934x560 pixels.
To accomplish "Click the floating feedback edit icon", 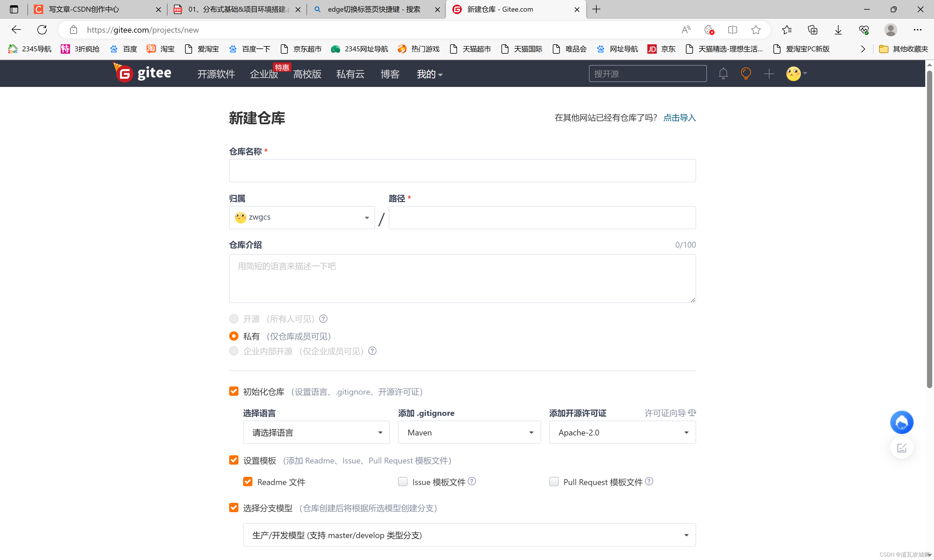I will [902, 448].
